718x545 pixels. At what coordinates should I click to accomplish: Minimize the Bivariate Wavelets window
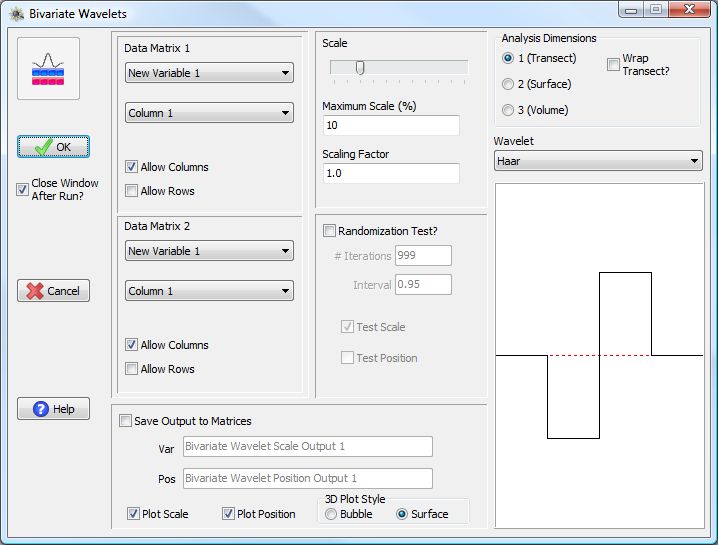[x=631, y=10]
